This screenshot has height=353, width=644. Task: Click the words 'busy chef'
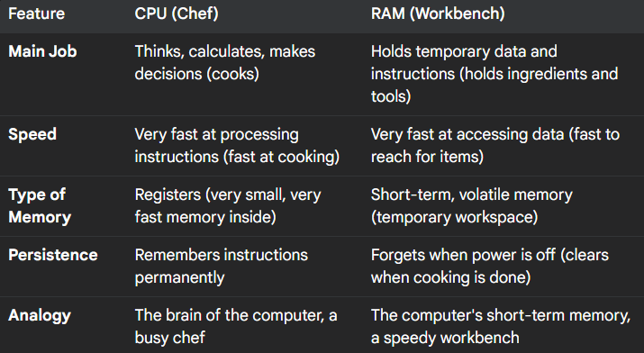(169, 339)
